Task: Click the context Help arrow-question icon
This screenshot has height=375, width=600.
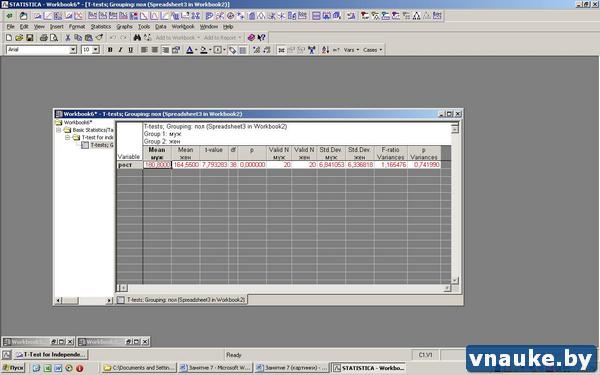Action: [262, 38]
